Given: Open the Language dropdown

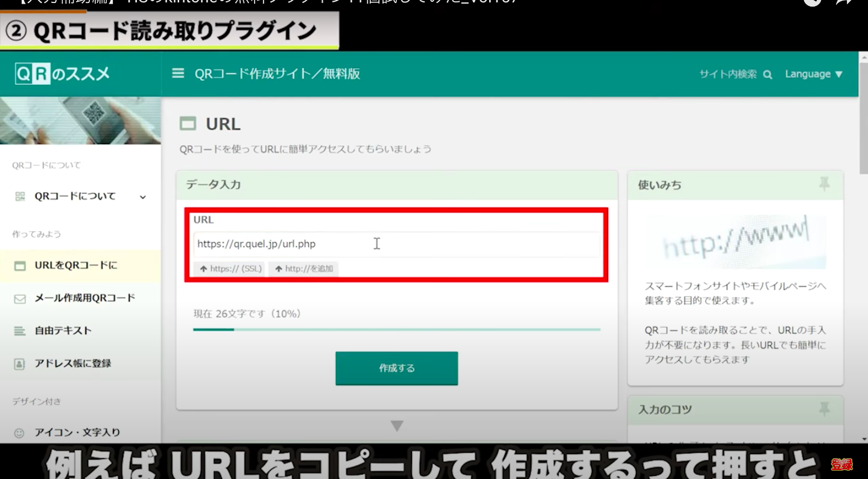Looking at the screenshot, I should point(813,74).
